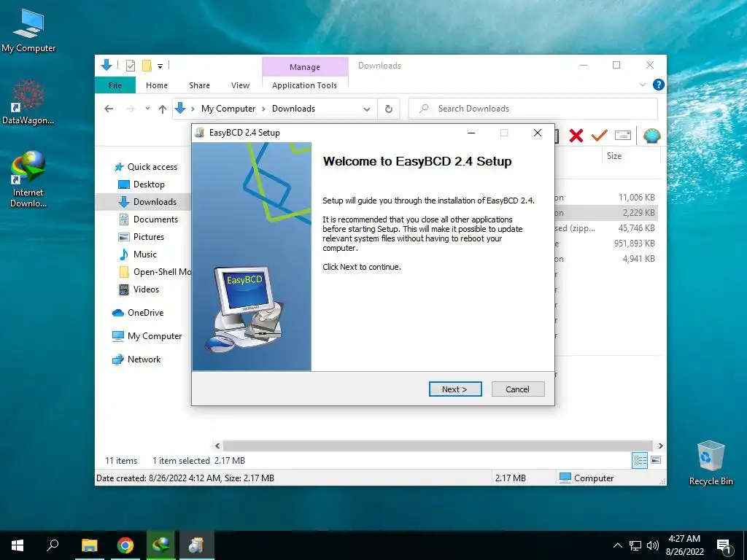The image size is (747, 560).
Task: Switch to large thumbnails view icon
Action: 656,460
